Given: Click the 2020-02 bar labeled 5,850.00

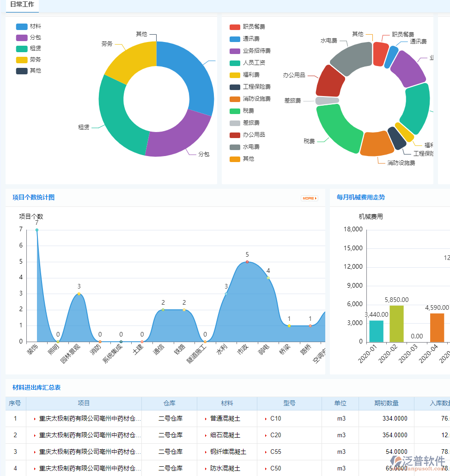Looking at the screenshot, I should coord(396,323).
